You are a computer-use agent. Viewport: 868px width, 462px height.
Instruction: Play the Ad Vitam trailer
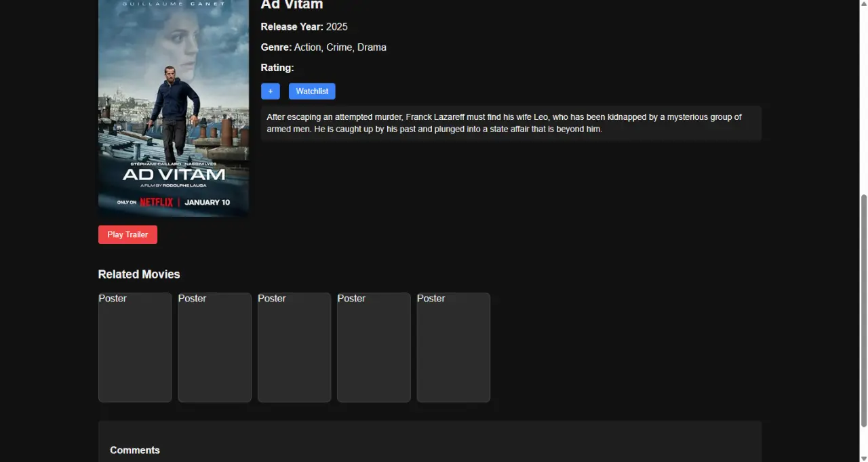pyautogui.click(x=127, y=234)
